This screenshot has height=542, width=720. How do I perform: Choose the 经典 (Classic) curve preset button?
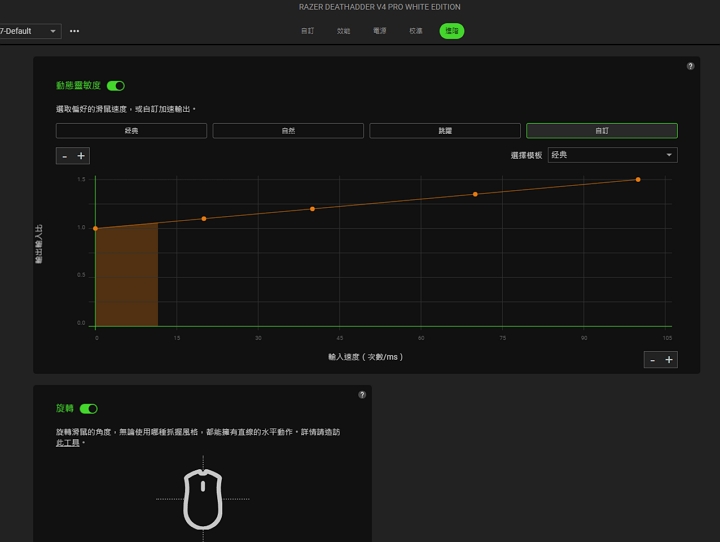[x=131, y=131]
